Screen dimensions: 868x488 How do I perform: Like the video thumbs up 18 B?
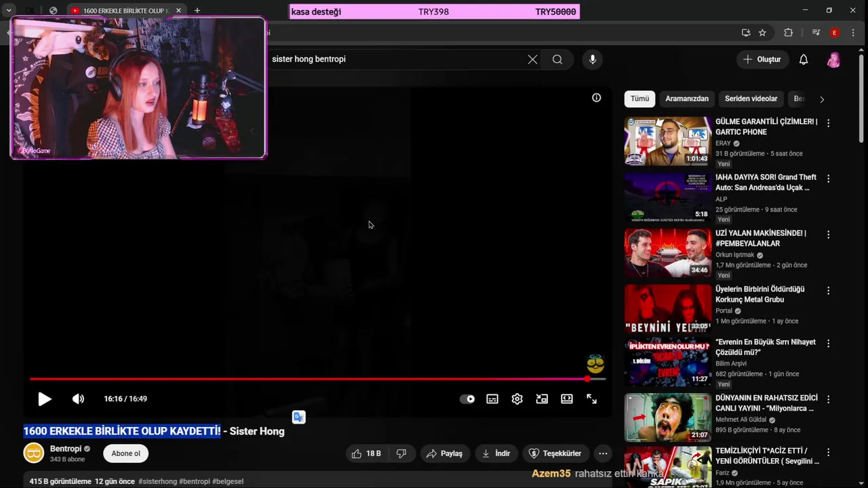tap(366, 453)
